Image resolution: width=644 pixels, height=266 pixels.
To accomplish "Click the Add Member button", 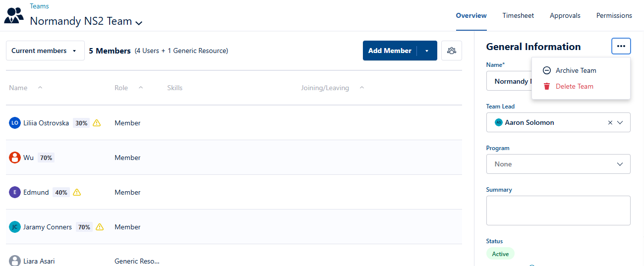I will point(390,51).
